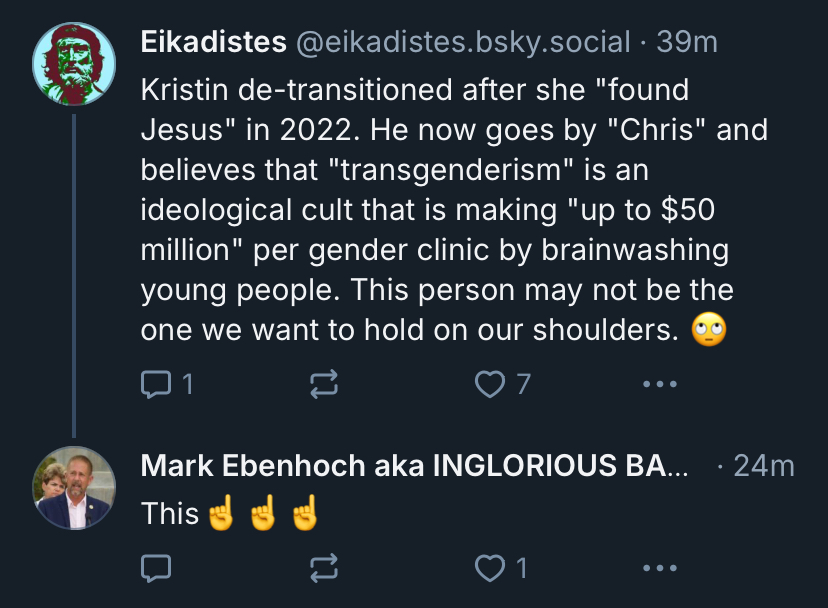This screenshot has height=608, width=828.
Task: Open Eikadistes' post text about Kristin
Action: click(454, 210)
